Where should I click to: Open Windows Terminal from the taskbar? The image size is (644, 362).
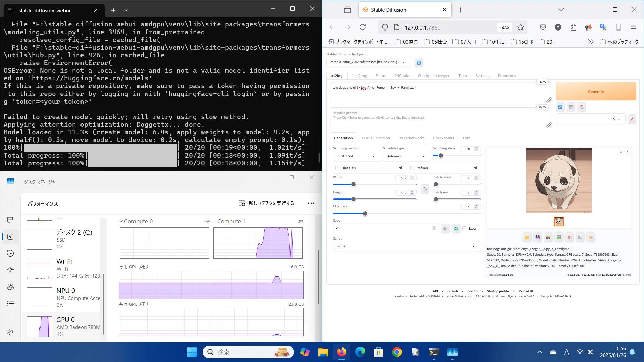click(434, 352)
